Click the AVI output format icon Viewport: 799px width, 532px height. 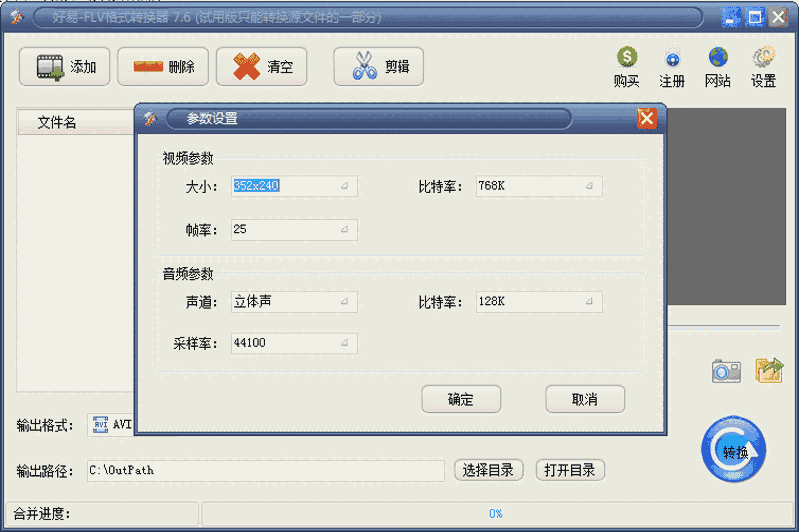coord(101,424)
